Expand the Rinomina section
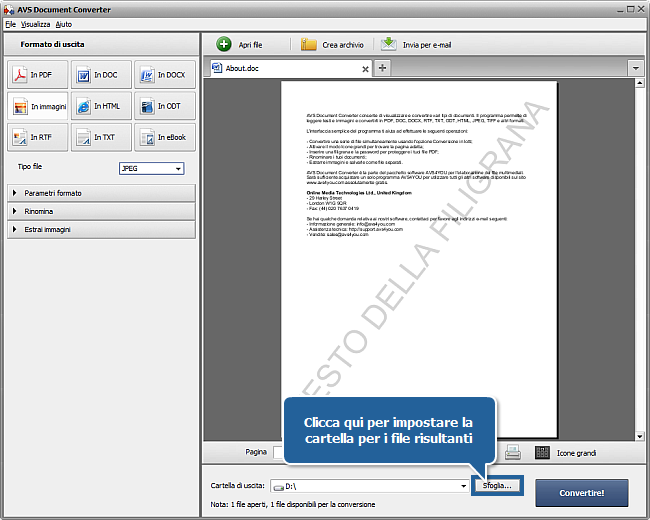Viewport: 650px width, 520px height. (101, 211)
